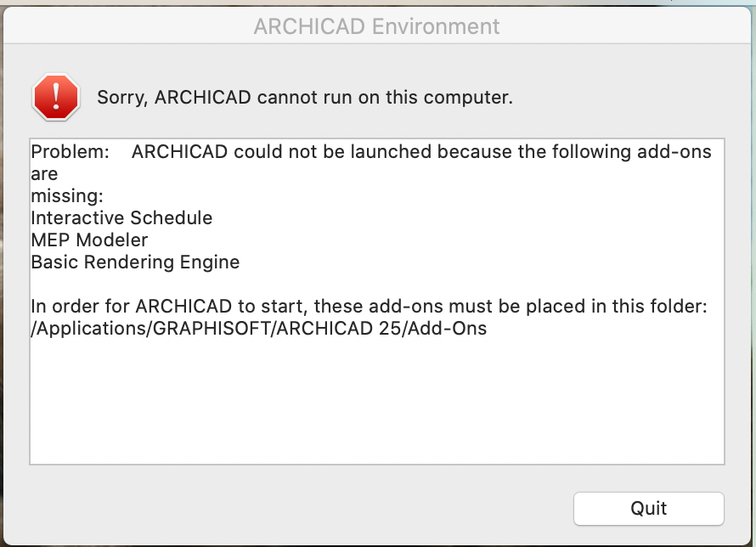
Task: Click the red alert warning icon
Action: pos(56,97)
